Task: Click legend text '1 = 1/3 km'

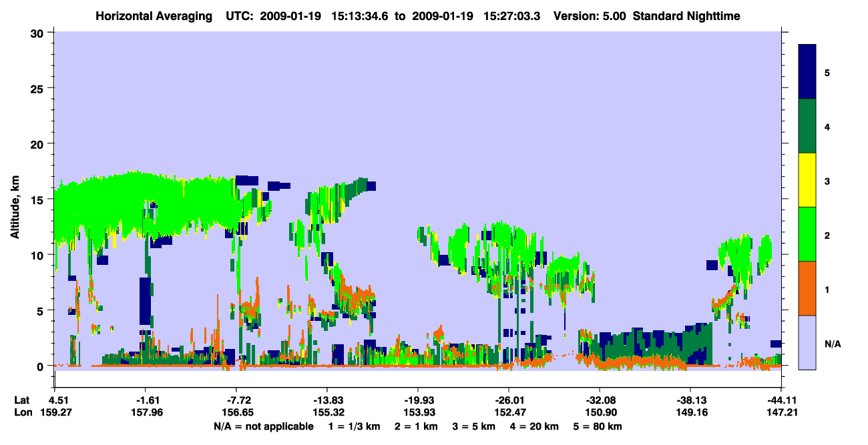Action: pyautogui.click(x=355, y=426)
